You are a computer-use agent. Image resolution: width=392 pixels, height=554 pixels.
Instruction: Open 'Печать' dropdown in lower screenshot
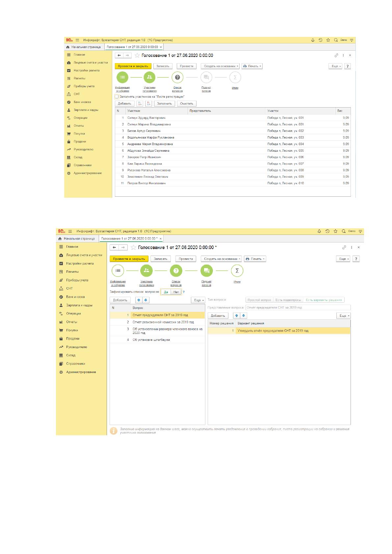(x=255, y=259)
